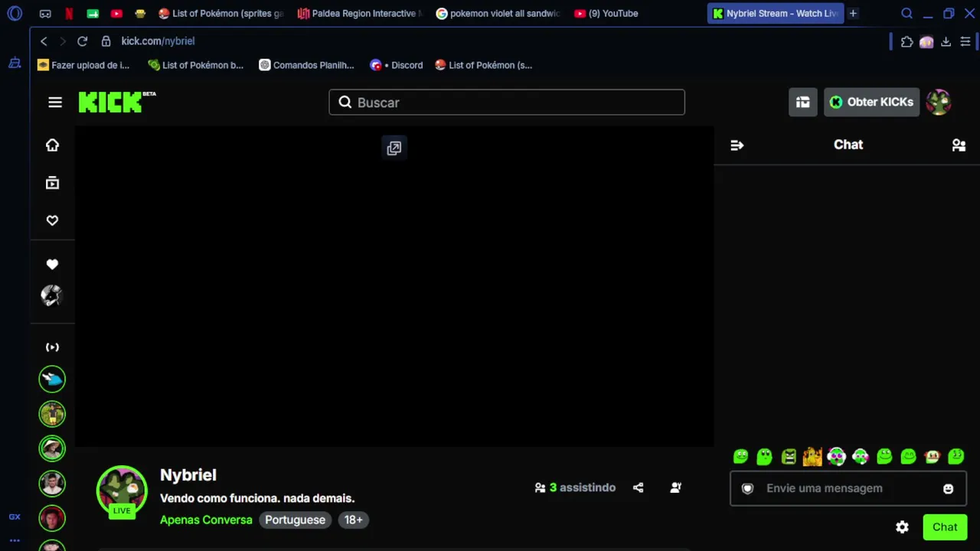This screenshot has height=551, width=980.
Task: Open the user profile avatar menu
Action: coord(939,103)
